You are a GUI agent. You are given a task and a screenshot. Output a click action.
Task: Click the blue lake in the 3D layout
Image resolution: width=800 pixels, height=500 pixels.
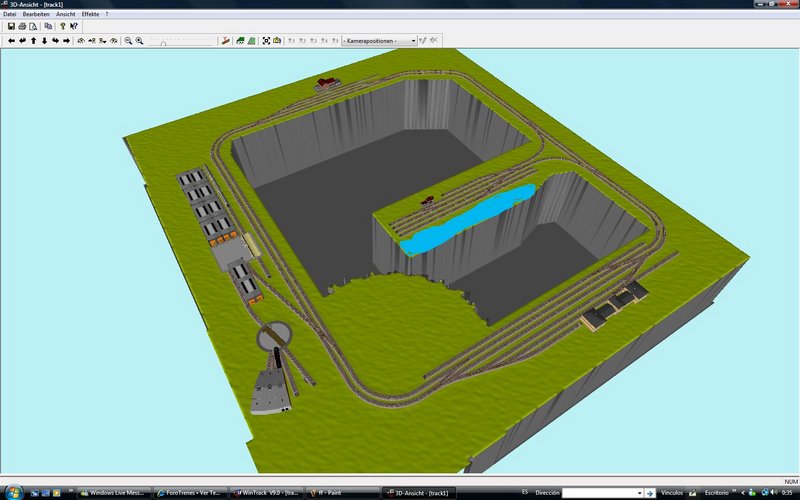point(467,220)
